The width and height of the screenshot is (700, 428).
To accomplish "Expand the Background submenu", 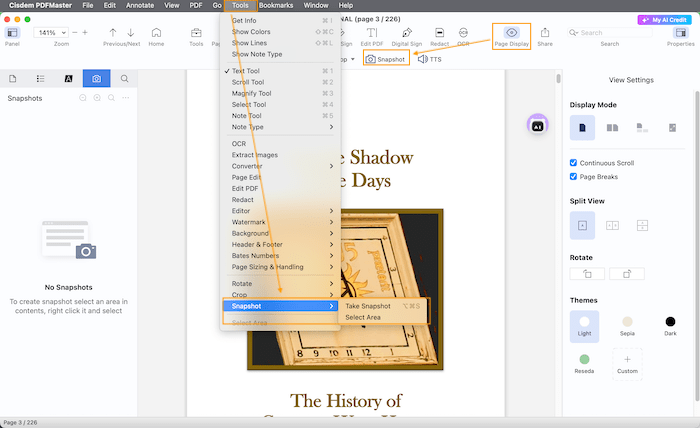I will point(279,233).
